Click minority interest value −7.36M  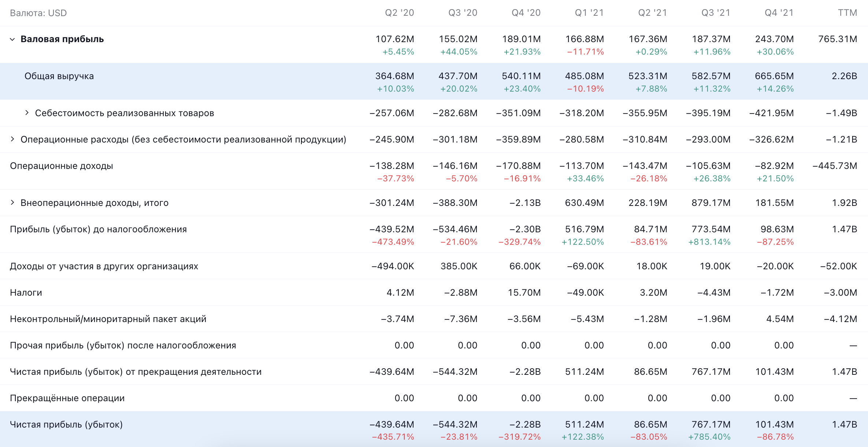point(461,319)
